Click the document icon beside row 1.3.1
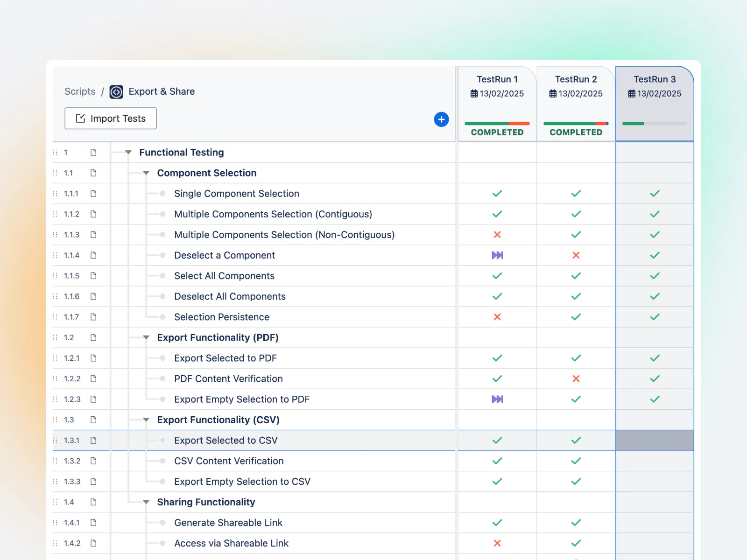 click(94, 440)
